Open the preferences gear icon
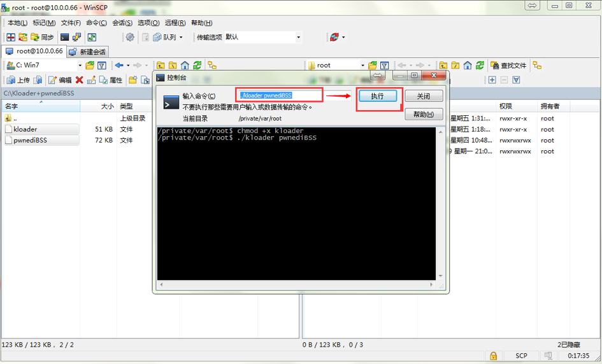The image size is (602, 364). [130, 37]
